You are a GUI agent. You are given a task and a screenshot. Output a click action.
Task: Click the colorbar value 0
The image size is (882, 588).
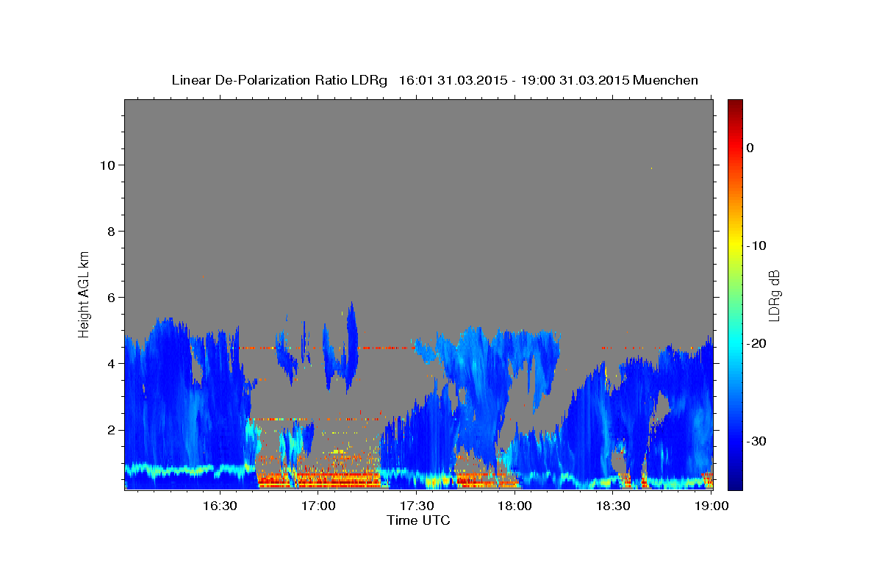click(750, 148)
